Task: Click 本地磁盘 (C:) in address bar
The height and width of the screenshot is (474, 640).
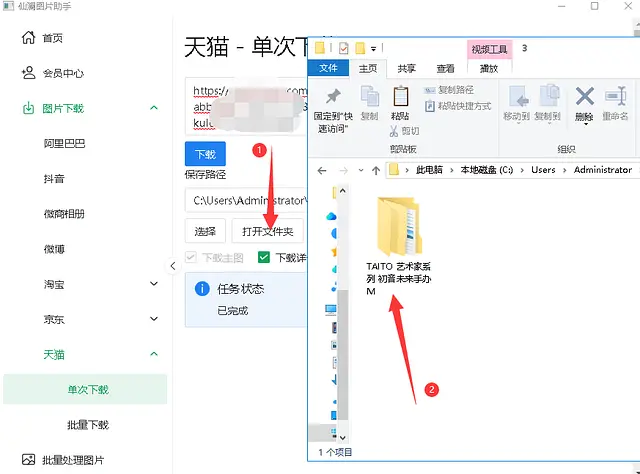Action: 486,170
